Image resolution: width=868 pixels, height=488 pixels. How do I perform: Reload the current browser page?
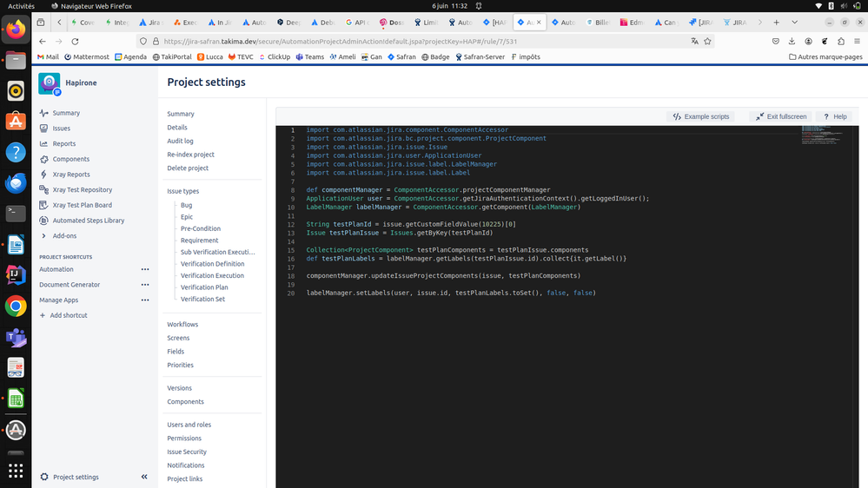pos(76,41)
